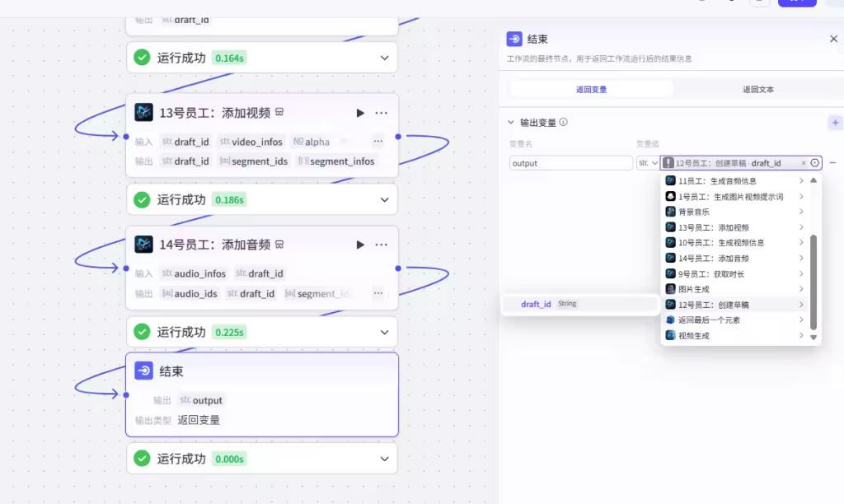Click the 结束 node icon on canvas

144,371
